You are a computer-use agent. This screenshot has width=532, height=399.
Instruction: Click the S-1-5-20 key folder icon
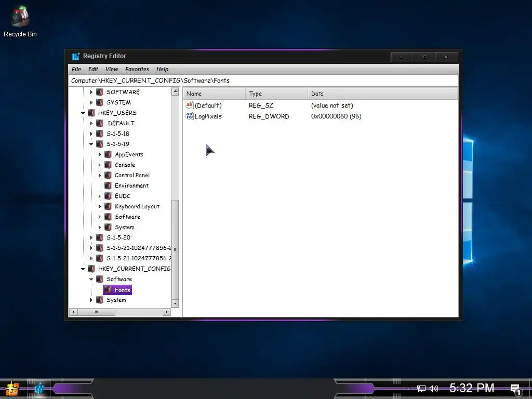click(100, 237)
